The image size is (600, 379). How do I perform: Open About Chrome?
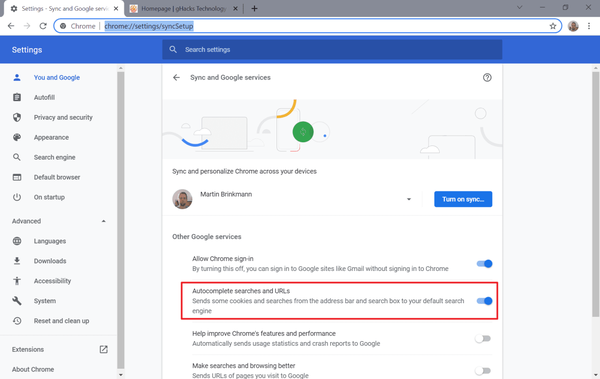[33, 369]
